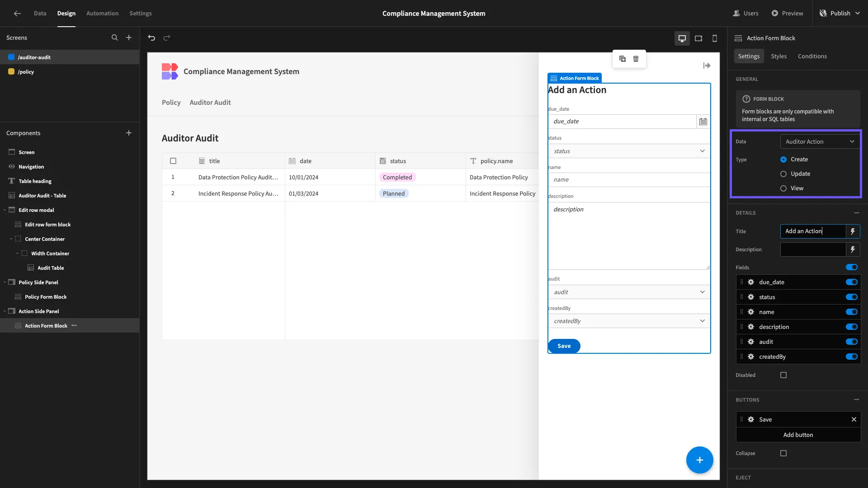Viewport: 868px width, 488px height.
Task: Collapse the Details section
Action: [856, 213]
